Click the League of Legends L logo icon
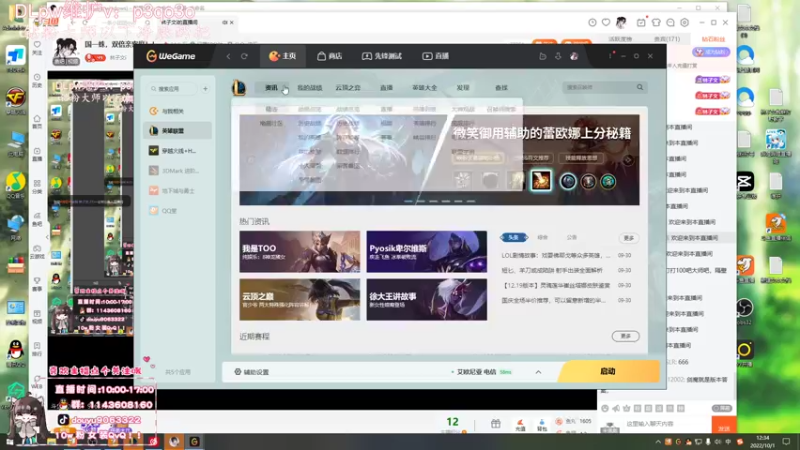This screenshot has width=800, height=450. tap(239, 88)
